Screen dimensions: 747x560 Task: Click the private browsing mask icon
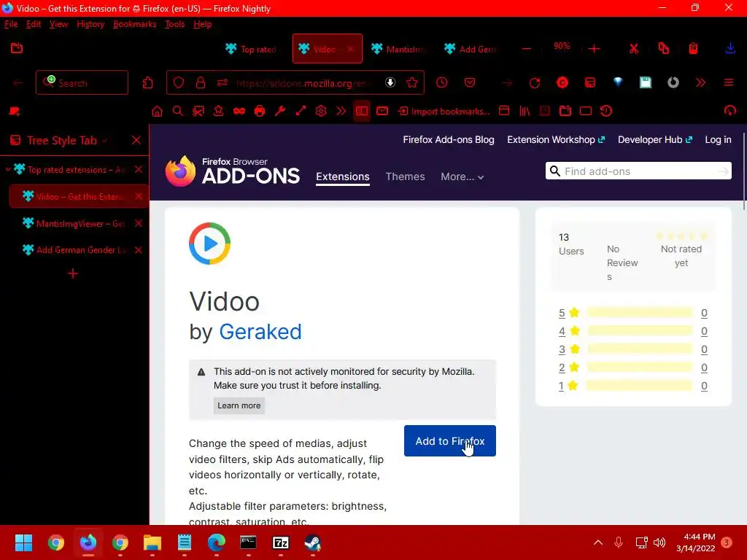tap(239, 112)
